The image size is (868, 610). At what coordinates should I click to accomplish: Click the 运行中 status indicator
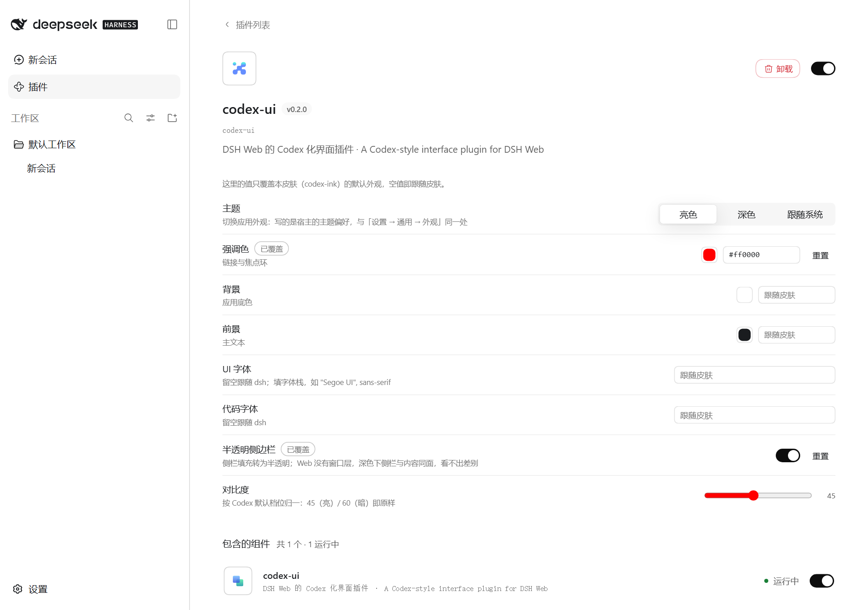[x=781, y=581]
